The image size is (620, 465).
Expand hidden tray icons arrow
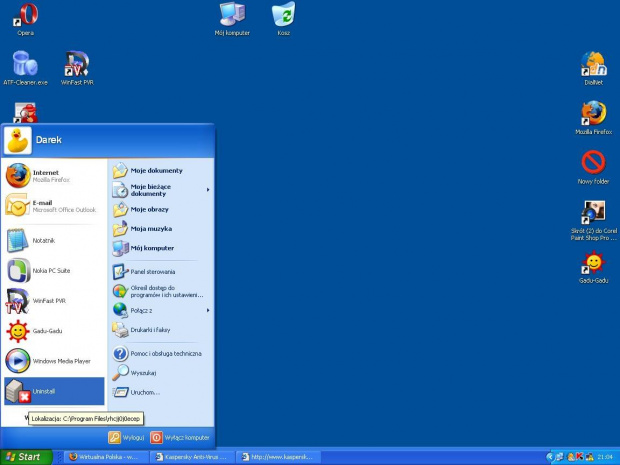(x=550, y=457)
